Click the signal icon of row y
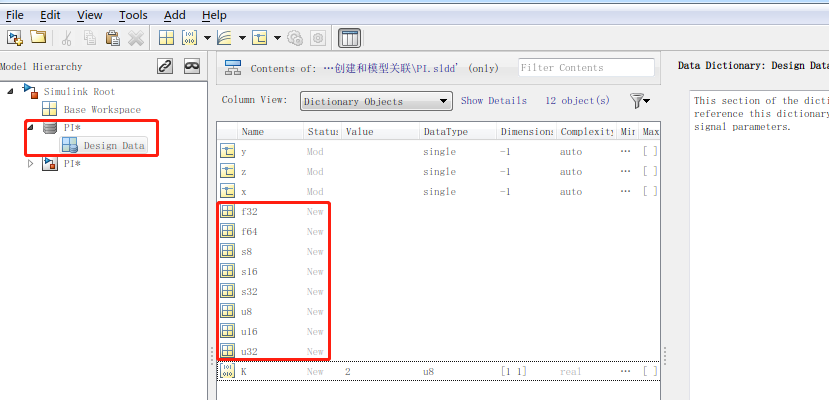Screen dimensions: 829x400 pyautogui.click(x=227, y=152)
